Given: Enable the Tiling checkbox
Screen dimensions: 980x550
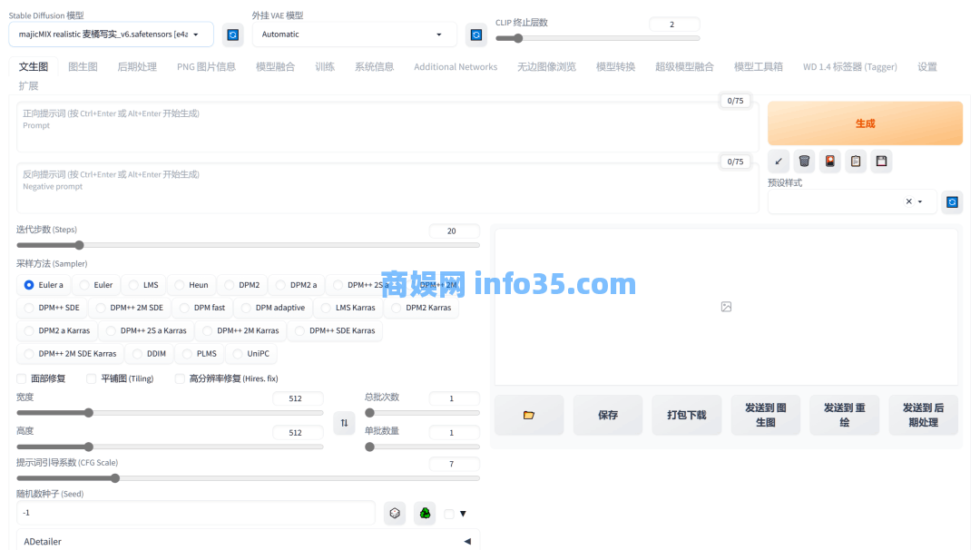Looking at the screenshot, I should point(92,378).
